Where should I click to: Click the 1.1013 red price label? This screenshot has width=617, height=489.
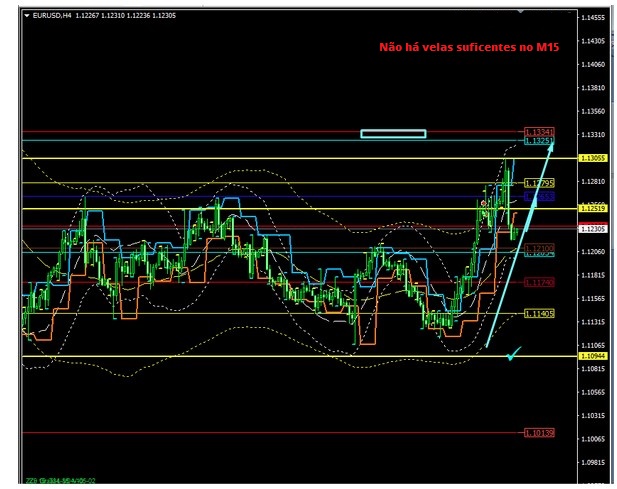coord(539,433)
